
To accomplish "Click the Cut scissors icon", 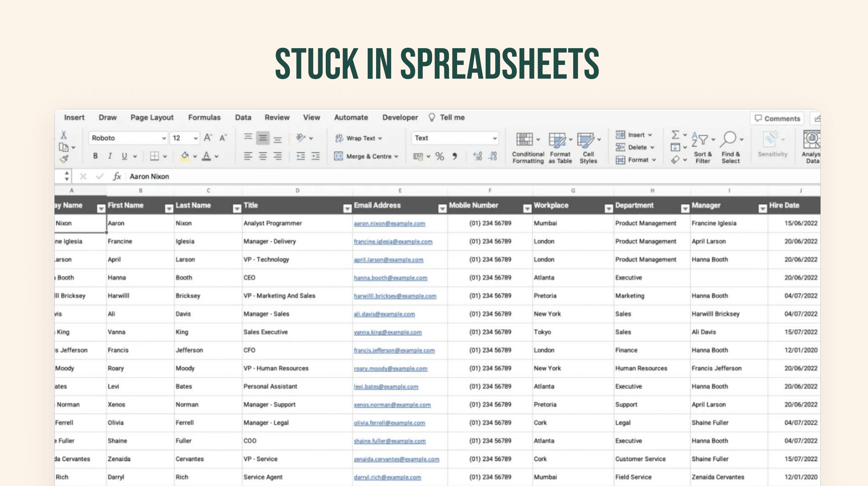I will pos(63,135).
